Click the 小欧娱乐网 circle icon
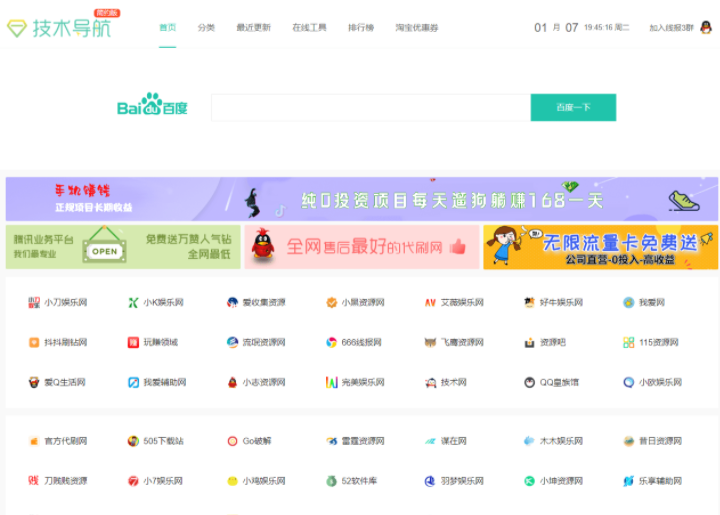The width and height of the screenshot is (720, 515). coord(629,382)
